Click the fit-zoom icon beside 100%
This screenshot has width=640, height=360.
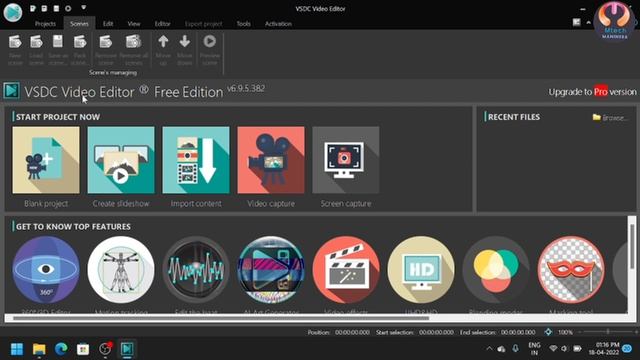click(x=548, y=332)
